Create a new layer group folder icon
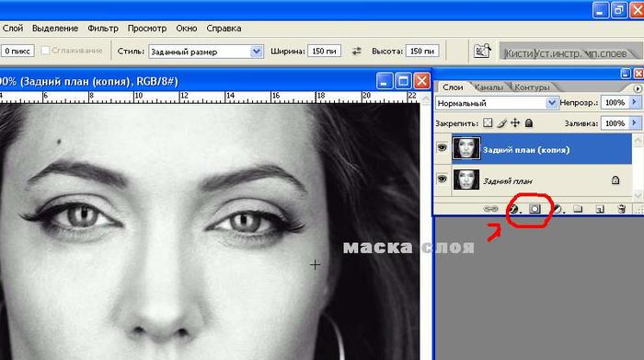 [x=579, y=209]
